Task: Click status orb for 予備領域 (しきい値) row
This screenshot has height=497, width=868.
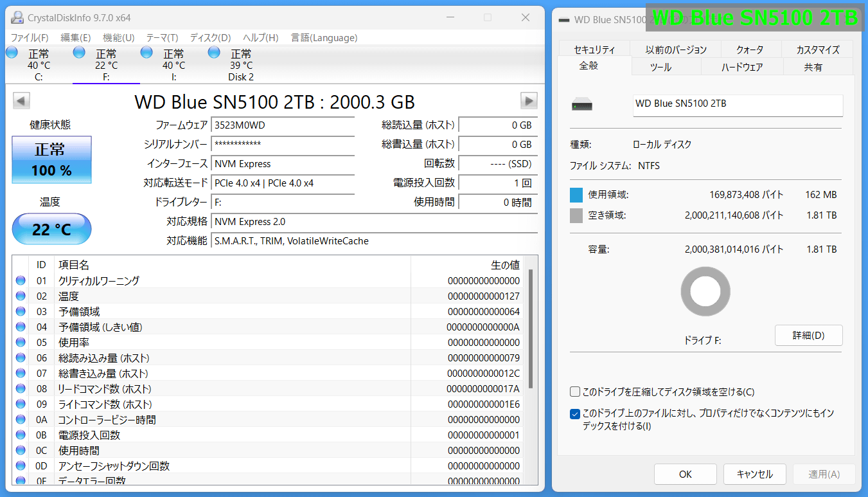Action: point(21,327)
